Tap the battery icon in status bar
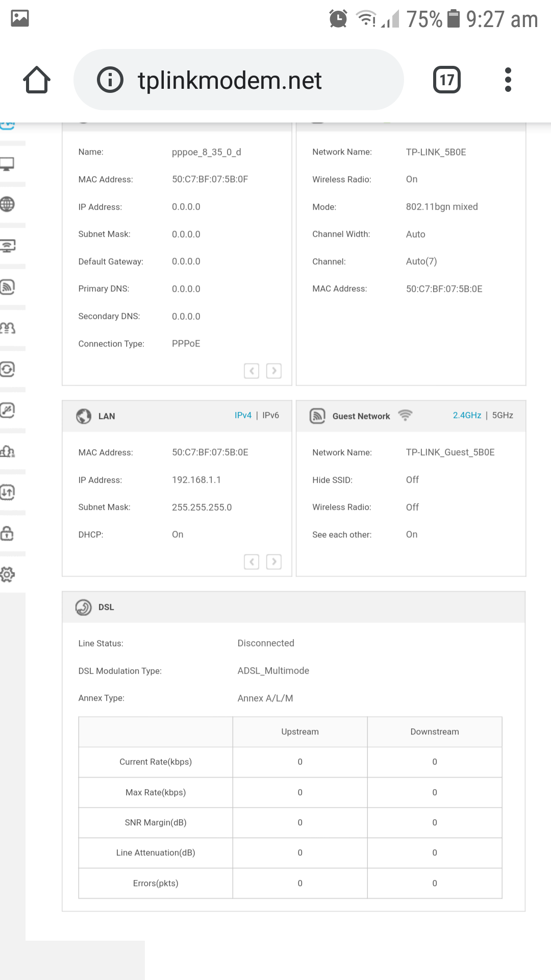Viewport: 551px width, 980px height. pyautogui.click(x=453, y=19)
